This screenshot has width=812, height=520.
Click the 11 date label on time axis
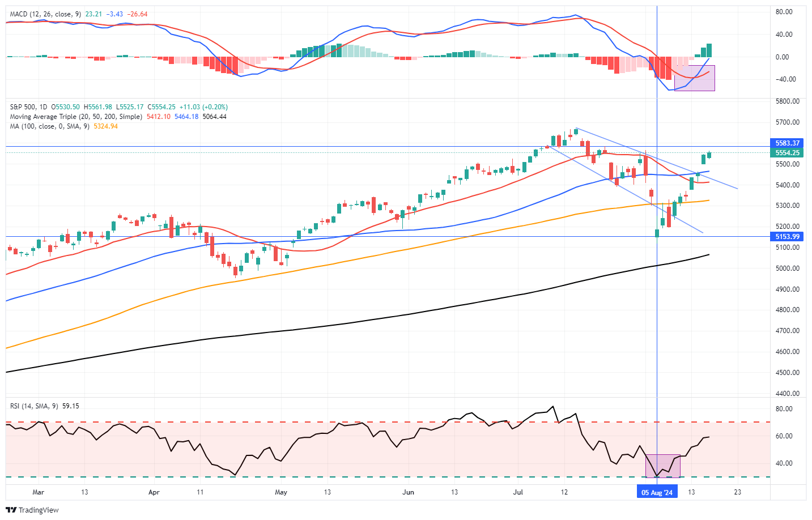click(x=200, y=492)
